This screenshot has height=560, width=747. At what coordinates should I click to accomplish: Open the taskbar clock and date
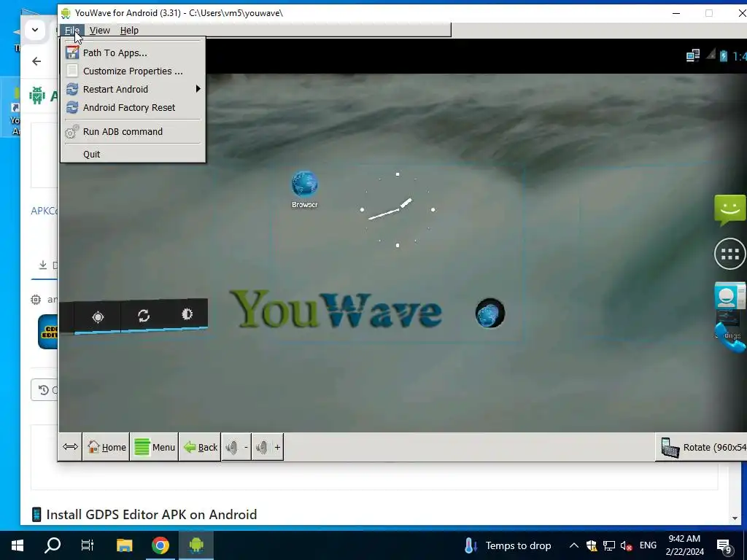[x=684, y=545]
